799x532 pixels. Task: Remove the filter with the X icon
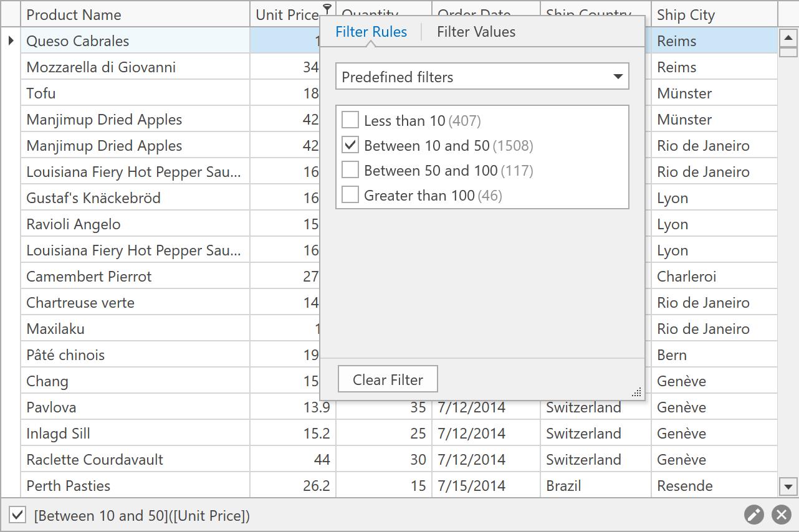tap(781, 515)
